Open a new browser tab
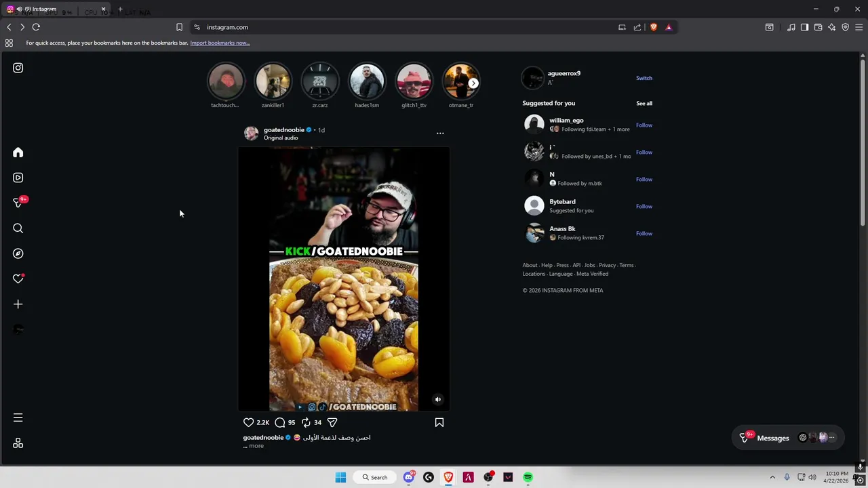This screenshot has width=868, height=488. [x=120, y=9]
